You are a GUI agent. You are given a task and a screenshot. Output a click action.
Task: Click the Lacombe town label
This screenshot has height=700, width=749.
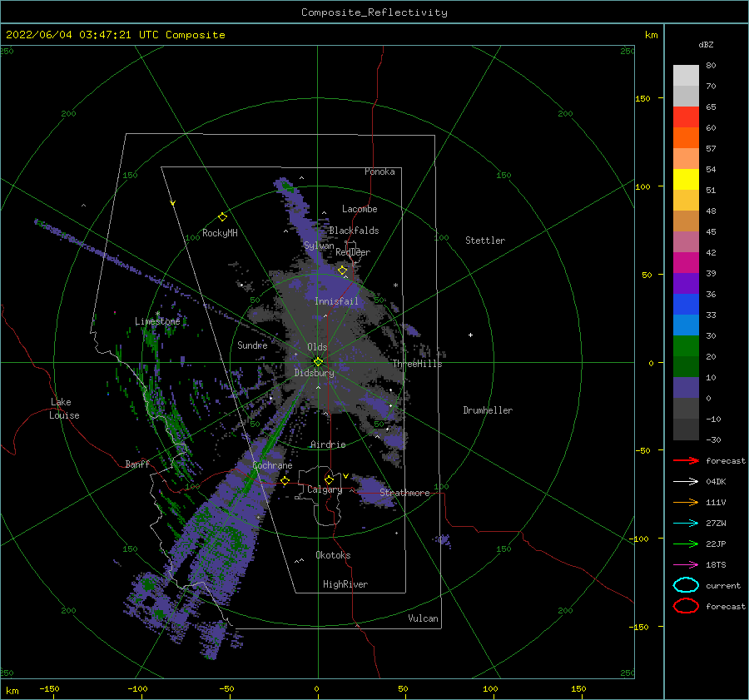point(360,209)
